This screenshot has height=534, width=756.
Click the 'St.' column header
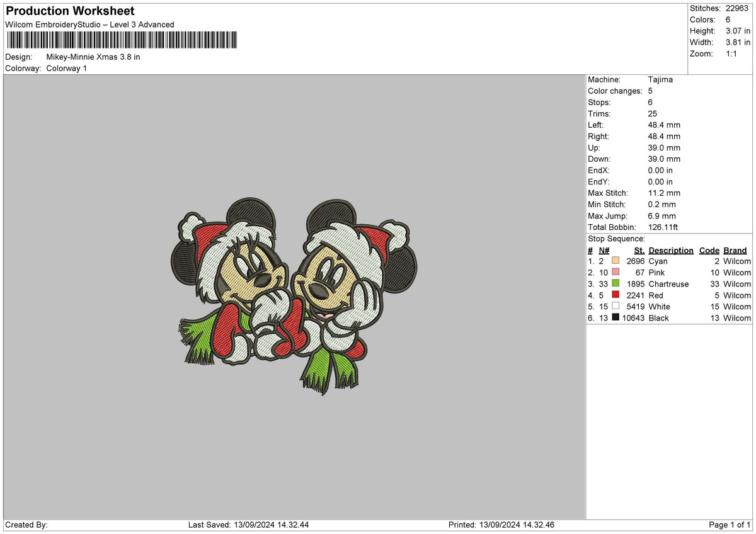pyautogui.click(x=639, y=250)
